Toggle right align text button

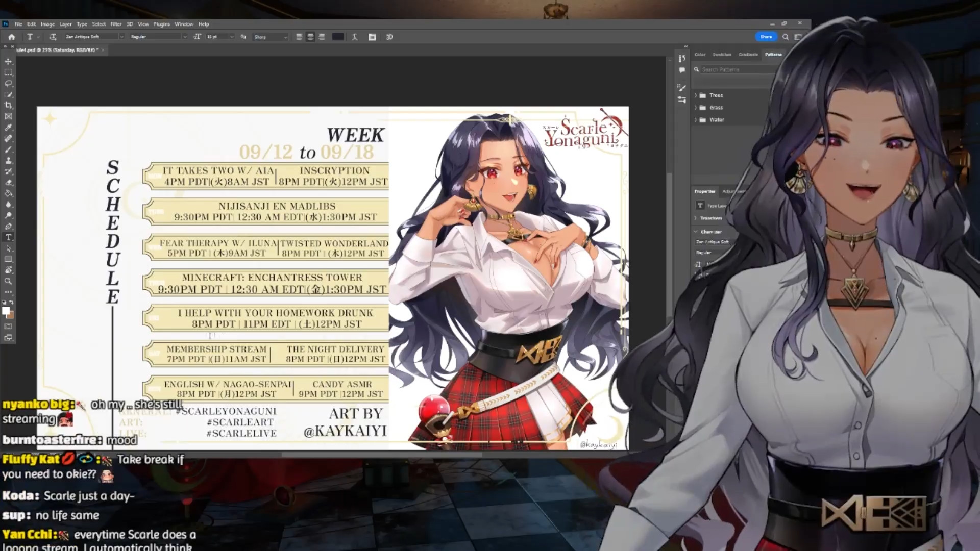click(x=322, y=37)
